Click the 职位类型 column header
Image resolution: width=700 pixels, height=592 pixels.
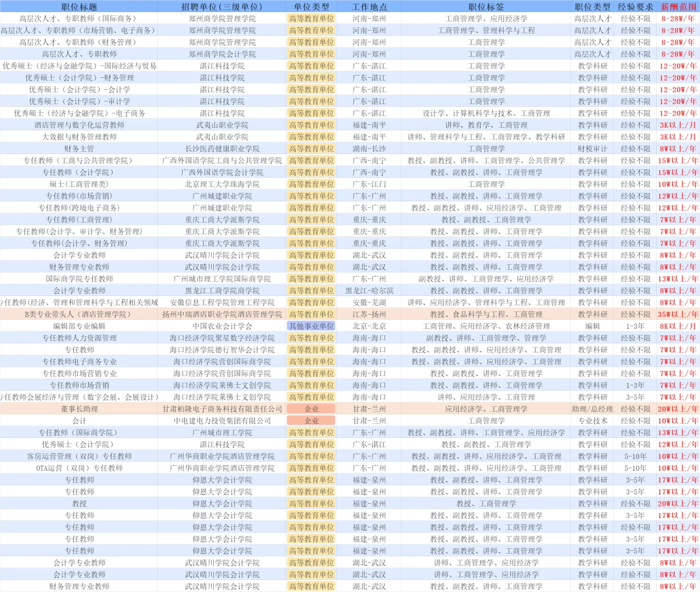593,7
